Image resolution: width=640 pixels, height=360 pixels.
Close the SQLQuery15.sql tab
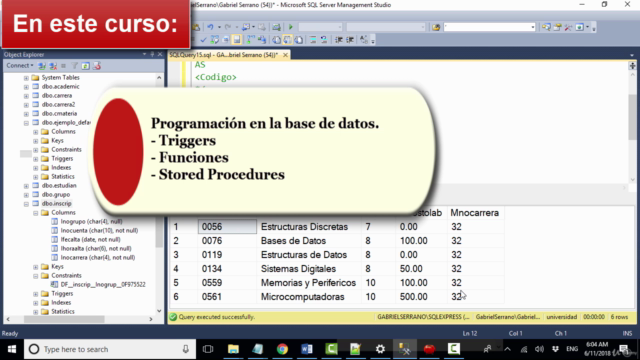click(x=285, y=55)
